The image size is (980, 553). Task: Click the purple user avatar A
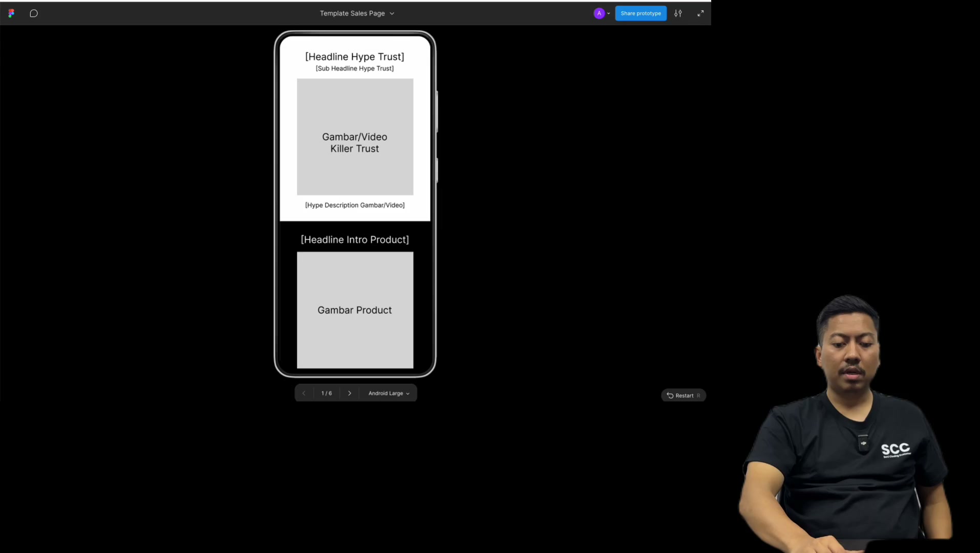pos(599,13)
